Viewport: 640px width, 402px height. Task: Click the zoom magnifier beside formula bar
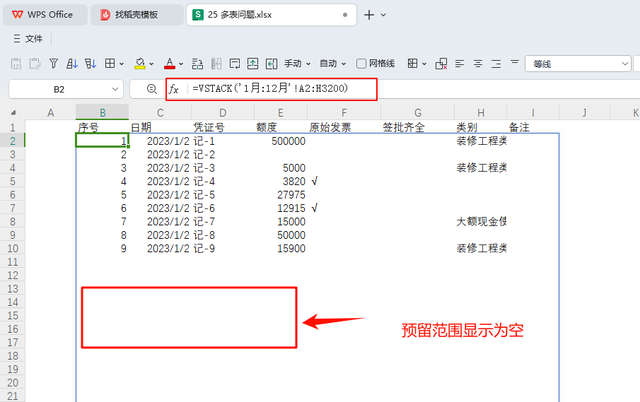click(152, 89)
